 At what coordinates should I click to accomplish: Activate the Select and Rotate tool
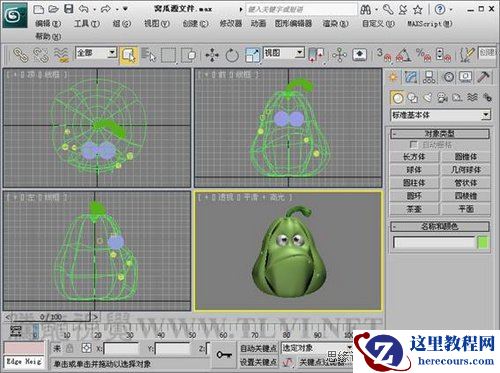pyautogui.click(x=232, y=55)
